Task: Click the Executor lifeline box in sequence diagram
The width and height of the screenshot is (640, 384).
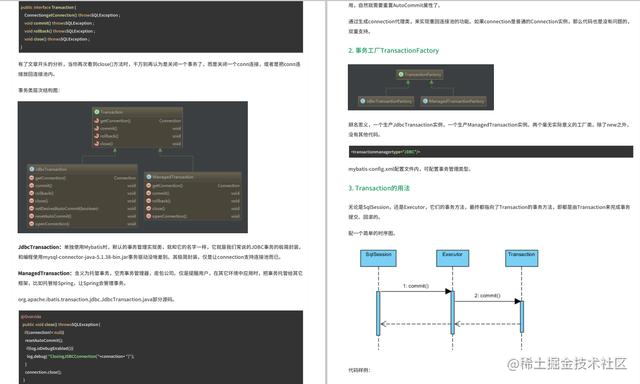Action: [452, 258]
